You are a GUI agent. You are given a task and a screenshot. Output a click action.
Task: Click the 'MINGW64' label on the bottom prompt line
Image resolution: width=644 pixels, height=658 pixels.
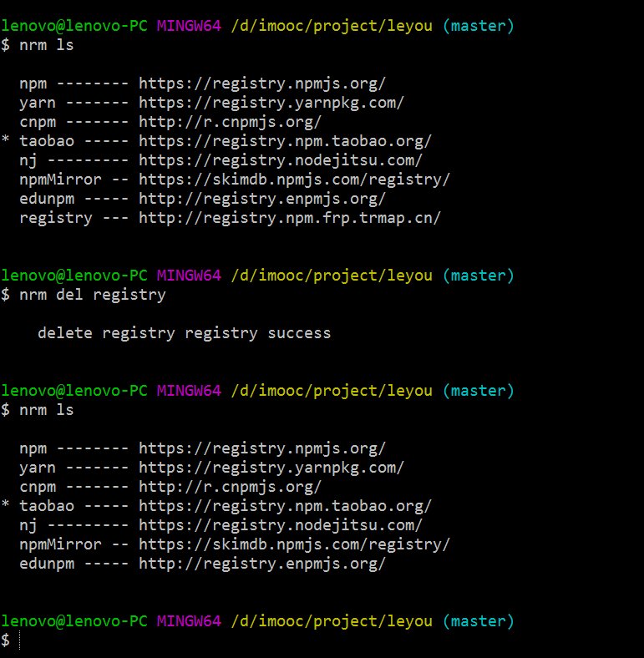pos(189,621)
